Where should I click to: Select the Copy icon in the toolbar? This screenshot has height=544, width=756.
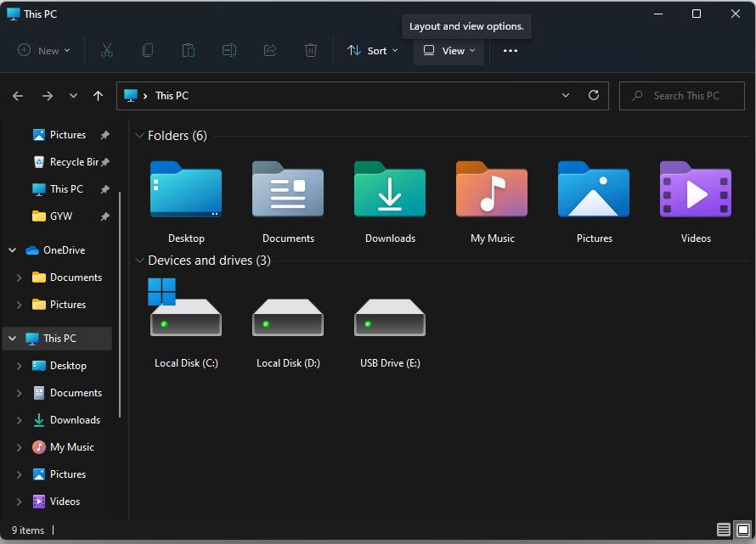(147, 50)
